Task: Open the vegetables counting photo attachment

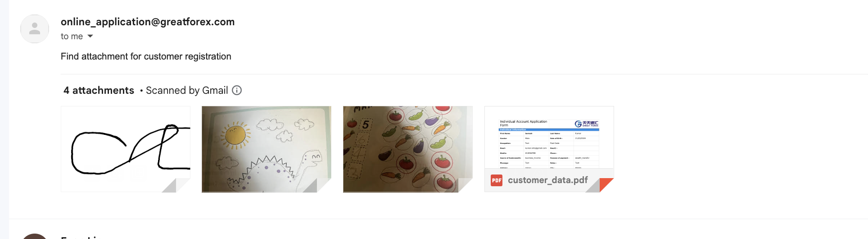Action: [x=408, y=149]
